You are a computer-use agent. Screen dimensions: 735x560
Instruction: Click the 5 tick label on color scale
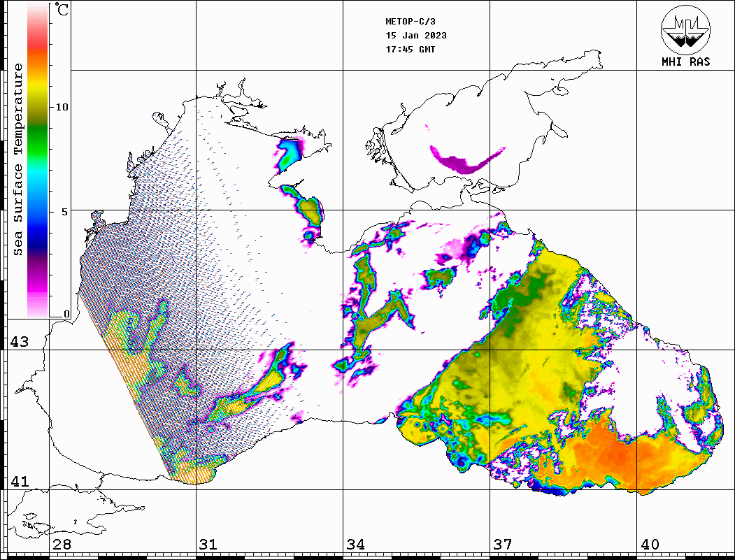[65, 212]
